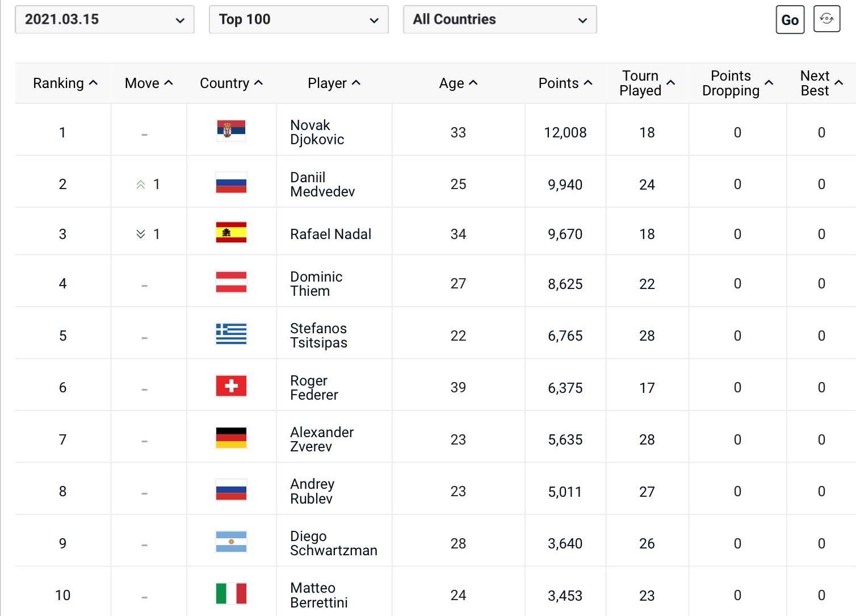The height and width of the screenshot is (616, 856).
Task: Click the Germany flag in Zverev row
Action: (x=231, y=438)
